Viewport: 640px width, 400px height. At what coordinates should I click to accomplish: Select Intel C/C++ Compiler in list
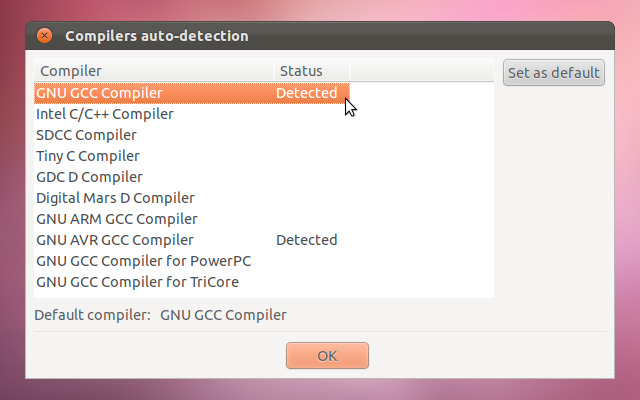point(105,114)
